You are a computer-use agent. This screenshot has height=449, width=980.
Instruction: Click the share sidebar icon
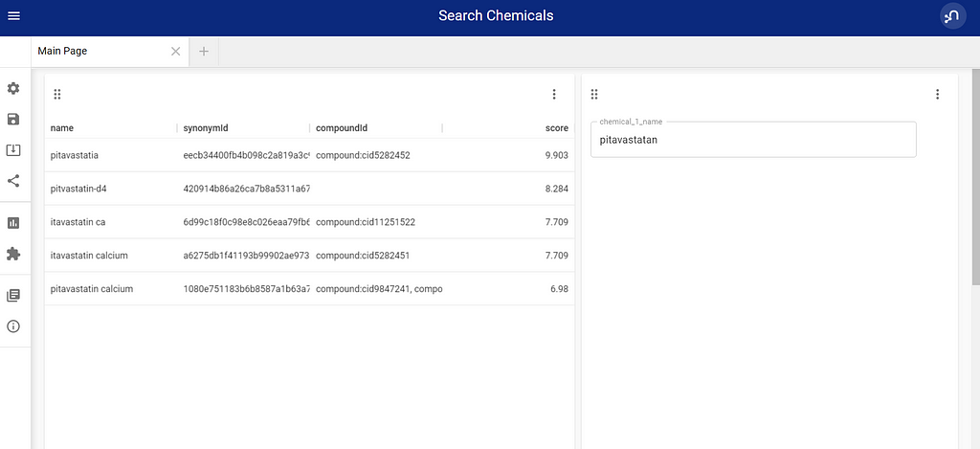coord(13,181)
